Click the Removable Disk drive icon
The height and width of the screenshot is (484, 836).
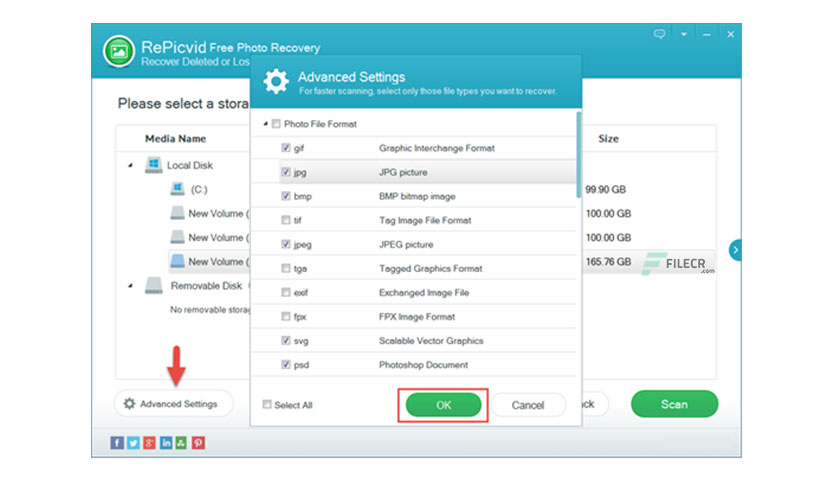point(154,285)
